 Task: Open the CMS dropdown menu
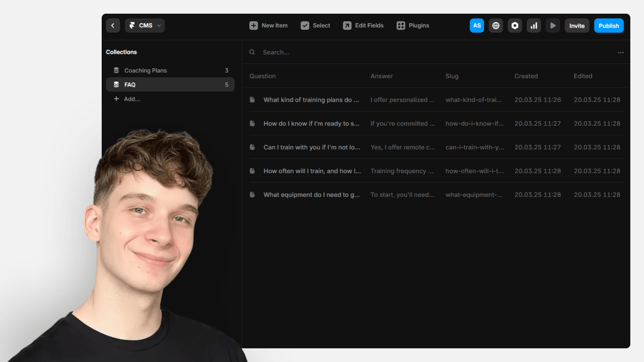pyautogui.click(x=145, y=26)
